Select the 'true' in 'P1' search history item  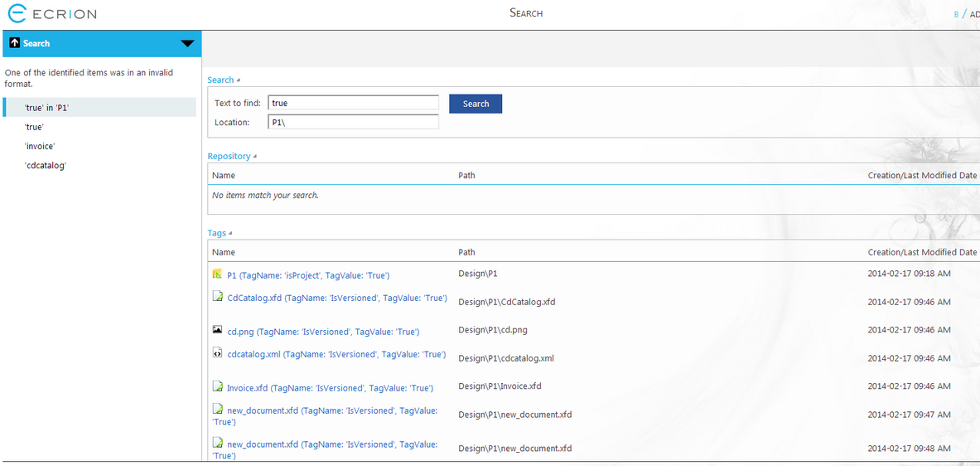point(99,107)
